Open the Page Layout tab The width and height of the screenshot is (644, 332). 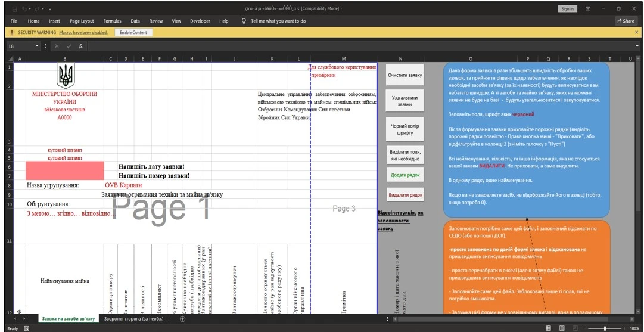pos(82,21)
